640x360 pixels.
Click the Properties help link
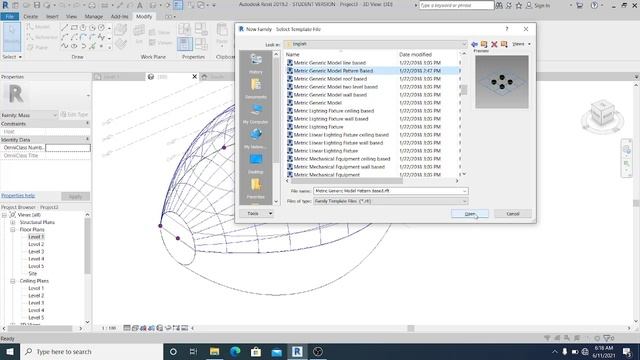click(18, 196)
